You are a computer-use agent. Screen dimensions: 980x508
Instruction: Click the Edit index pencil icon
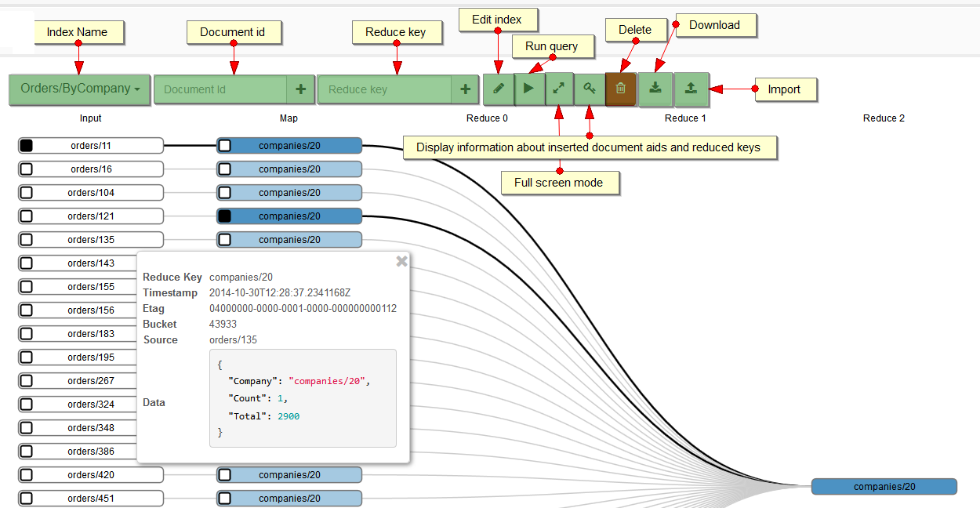click(498, 89)
